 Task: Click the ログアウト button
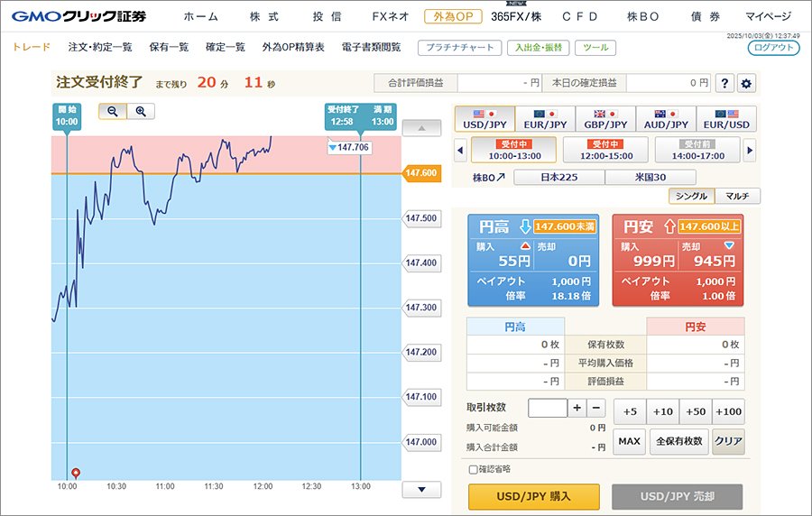click(773, 48)
